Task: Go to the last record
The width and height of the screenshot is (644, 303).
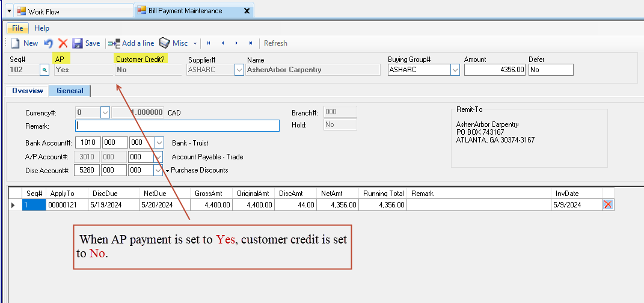Action: [x=250, y=43]
